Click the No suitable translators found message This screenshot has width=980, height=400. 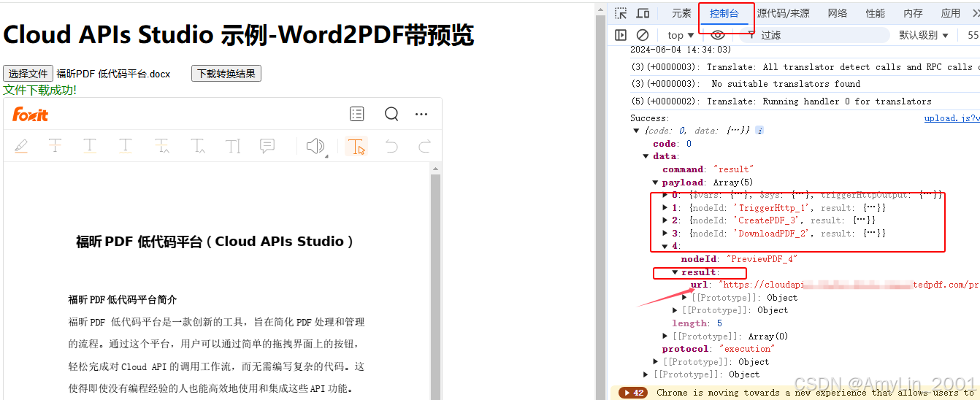pyautogui.click(x=786, y=84)
